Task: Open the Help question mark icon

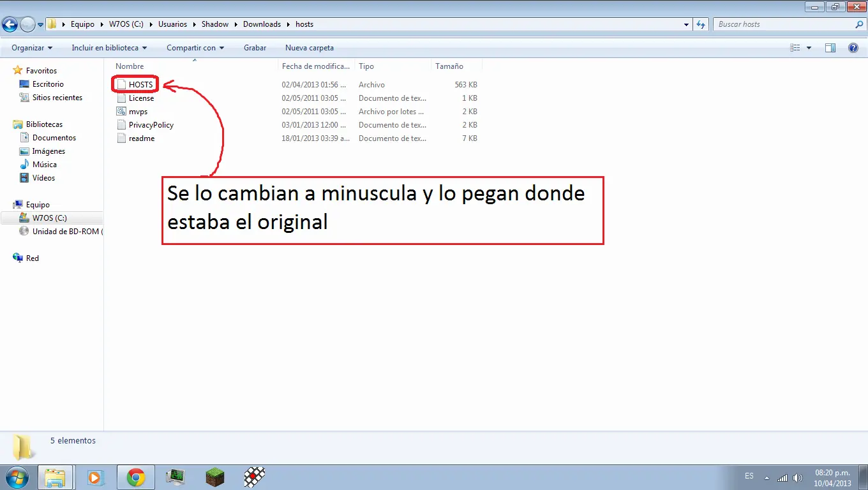Action: click(853, 48)
